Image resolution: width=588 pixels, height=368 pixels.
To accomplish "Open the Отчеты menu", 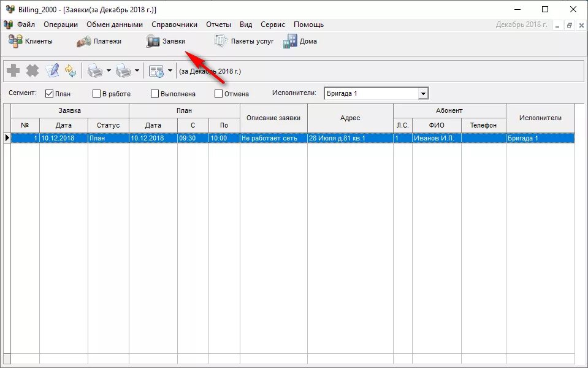I will 219,25.
